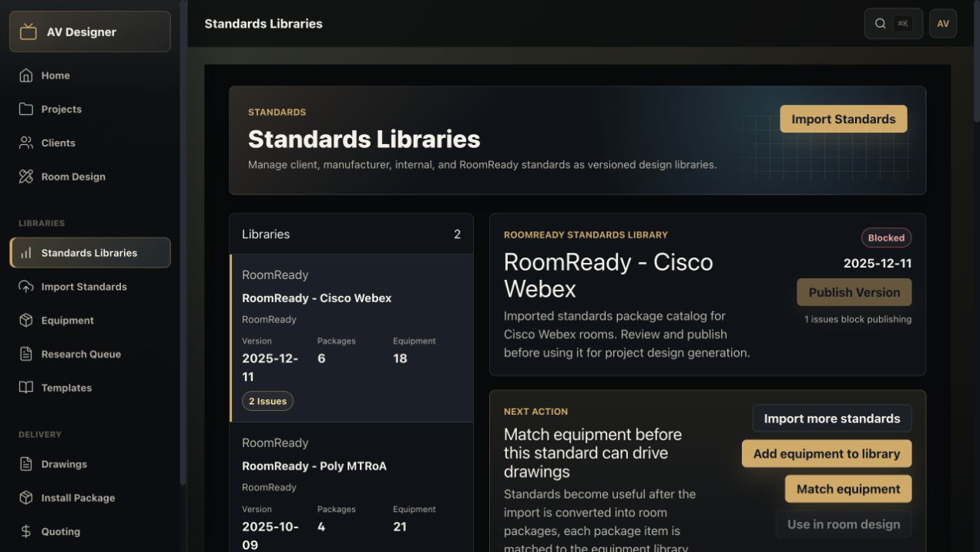Select Standards Libraries in sidebar
This screenshot has height=552, width=980.
[x=90, y=253]
